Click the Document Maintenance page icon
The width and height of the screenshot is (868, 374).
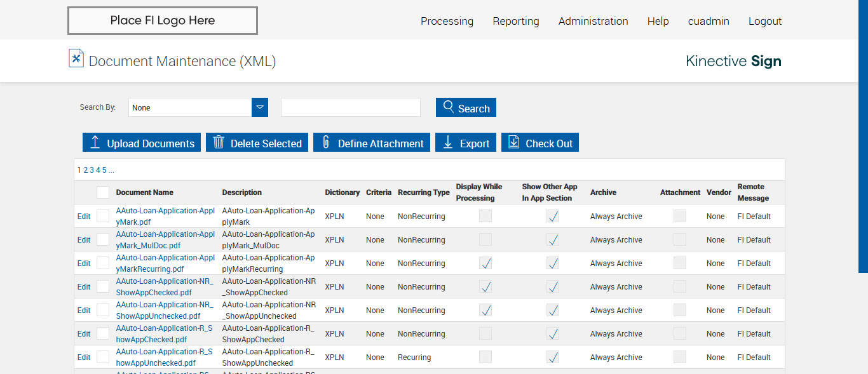76,58
